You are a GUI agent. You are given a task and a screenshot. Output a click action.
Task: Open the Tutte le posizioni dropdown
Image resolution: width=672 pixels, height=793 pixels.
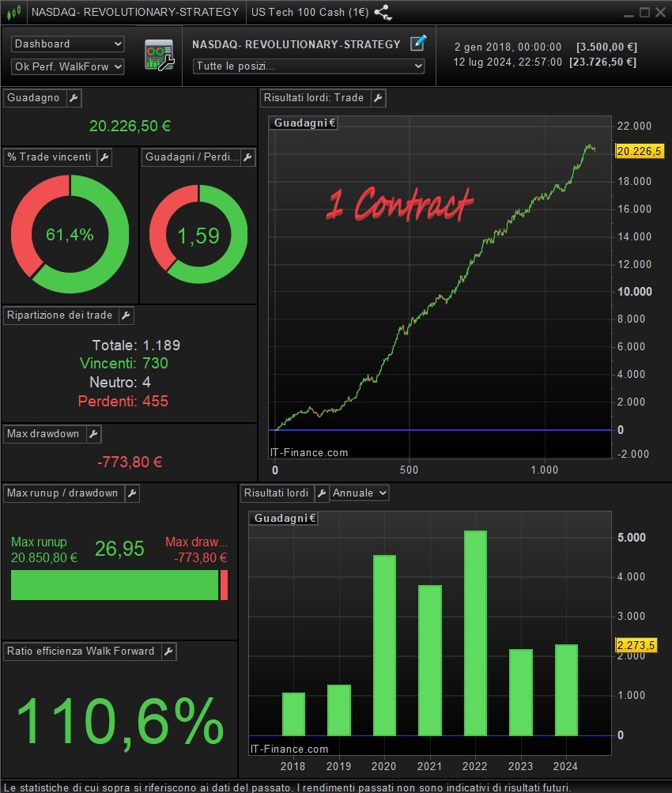click(308, 66)
